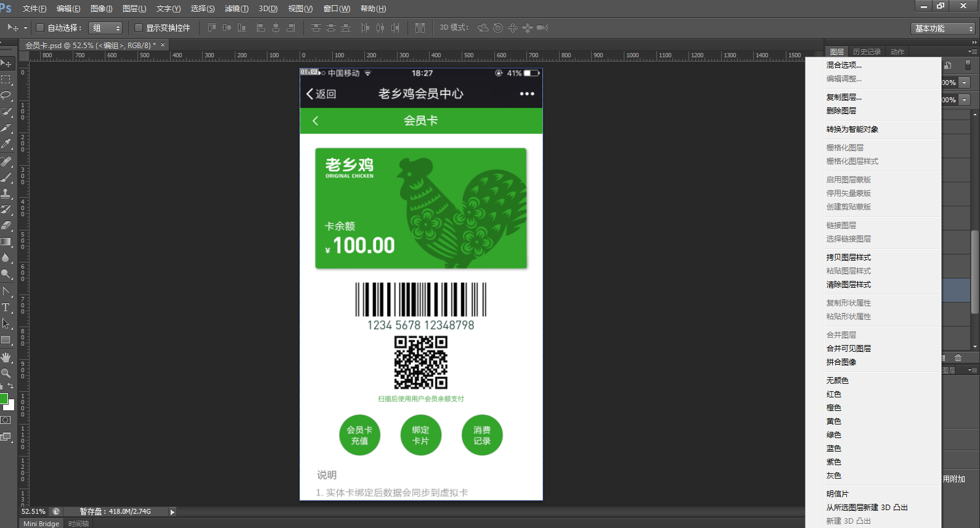Select the Quick Selection tool
Screen dimensions: 980x528
click(6, 112)
